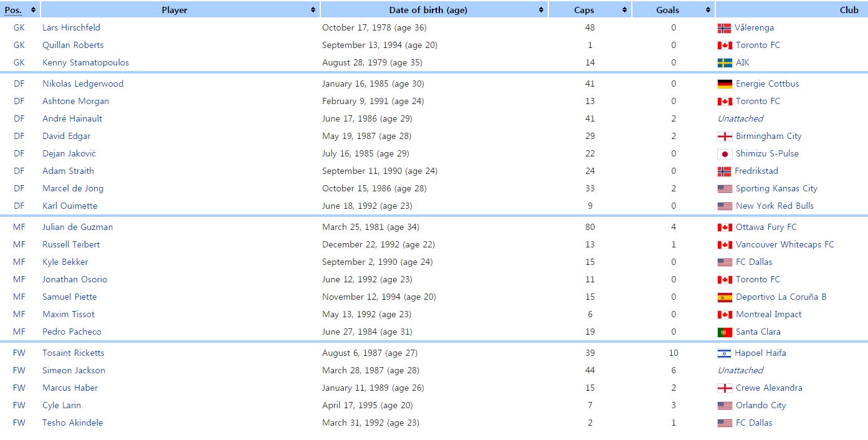This screenshot has height=440, width=868.
Task: Click the England flag beside Crewe Alexandra
Action: click(725, 388)
